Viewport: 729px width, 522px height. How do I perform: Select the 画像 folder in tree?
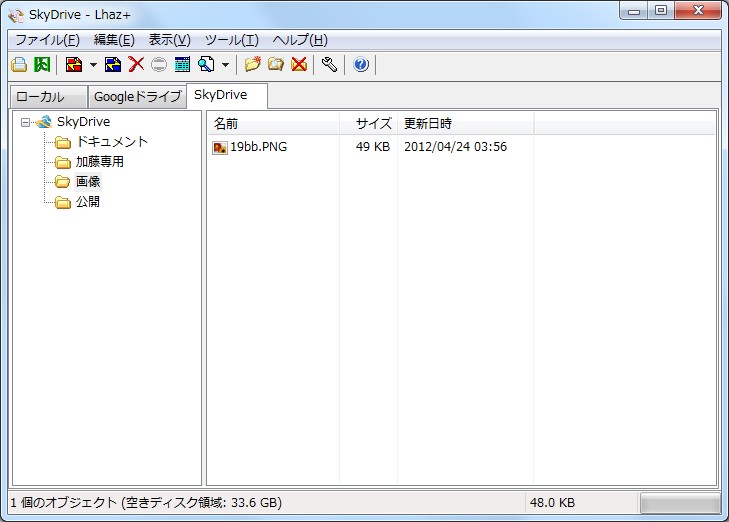click(88, 182)
